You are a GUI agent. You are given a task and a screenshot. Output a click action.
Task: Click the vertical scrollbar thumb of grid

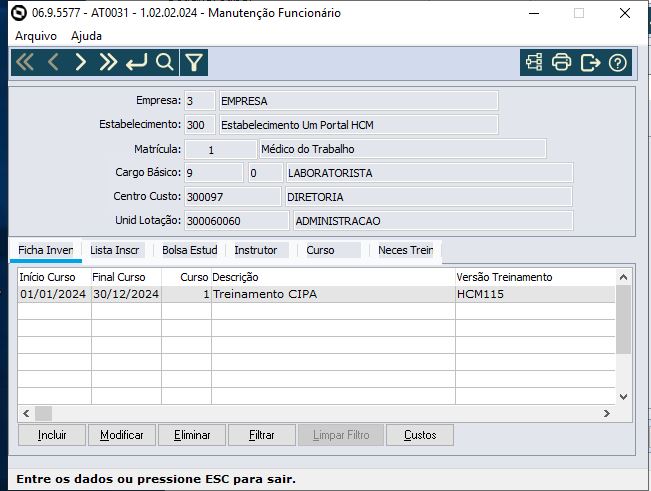[x=623, y=320]
